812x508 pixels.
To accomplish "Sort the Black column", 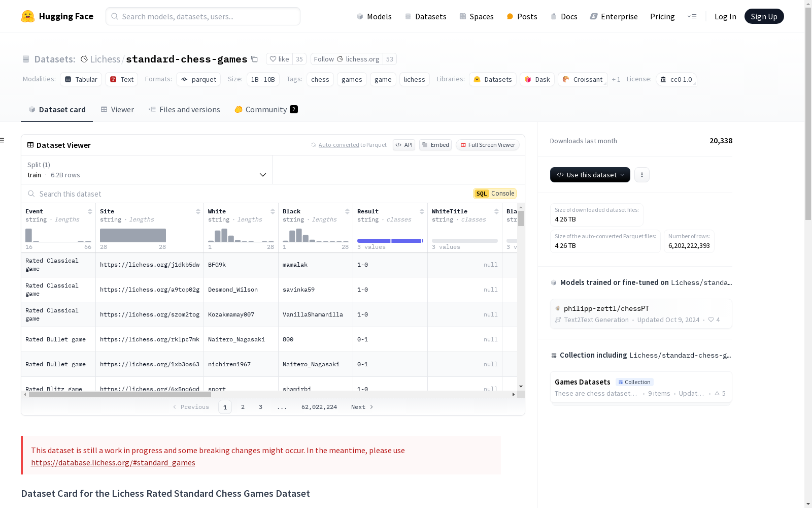I will tap(347, 211).
